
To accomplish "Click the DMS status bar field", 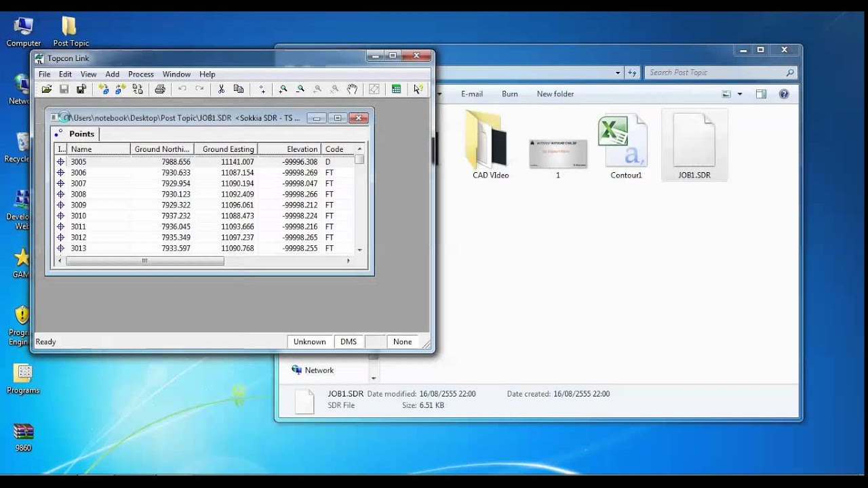I will 349,342.
